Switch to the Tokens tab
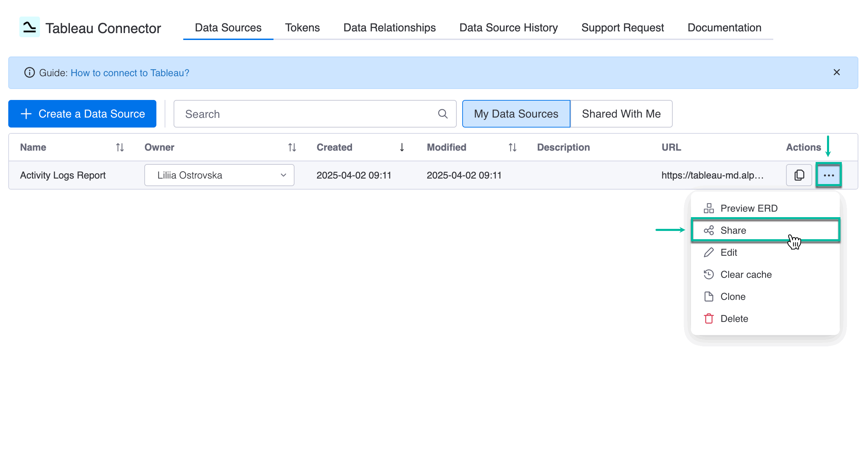 pyautogui.click(x=302, y=28)
